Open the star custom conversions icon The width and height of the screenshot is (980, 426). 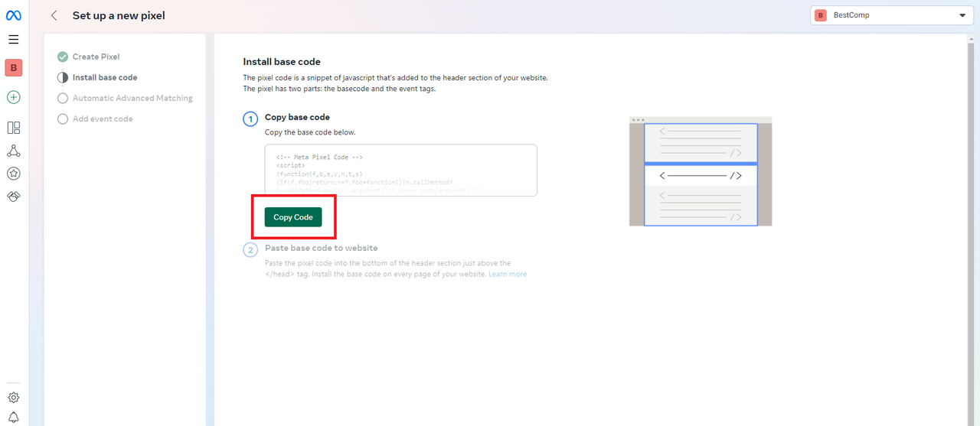14,174
